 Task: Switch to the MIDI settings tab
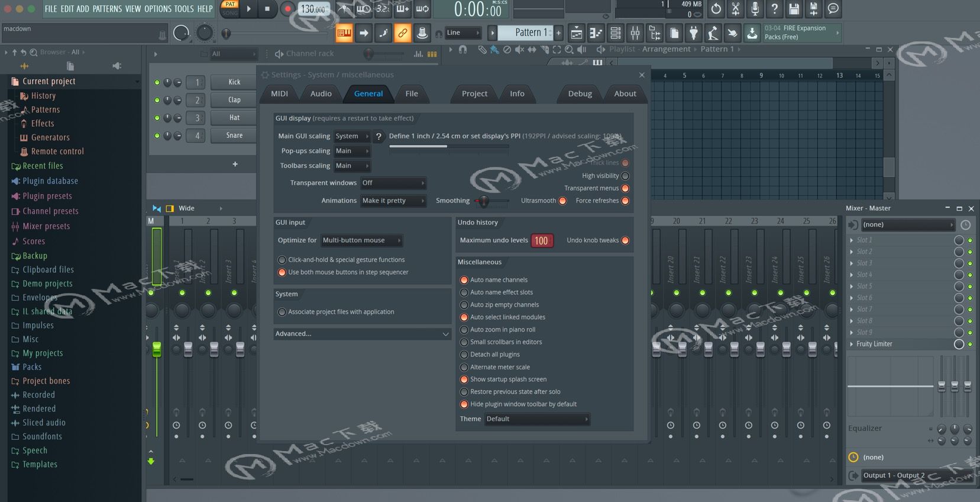point(279,94)
